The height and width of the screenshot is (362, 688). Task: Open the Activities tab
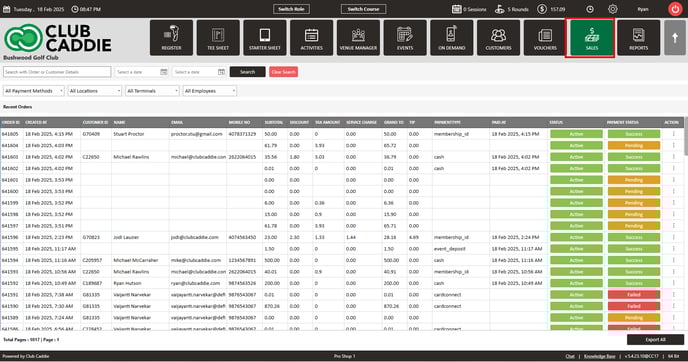tap(312, 38)
